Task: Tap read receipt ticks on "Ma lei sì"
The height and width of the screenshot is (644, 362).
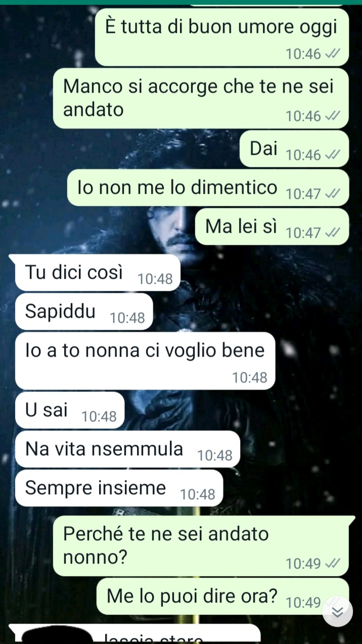Action: click(332, 233)
